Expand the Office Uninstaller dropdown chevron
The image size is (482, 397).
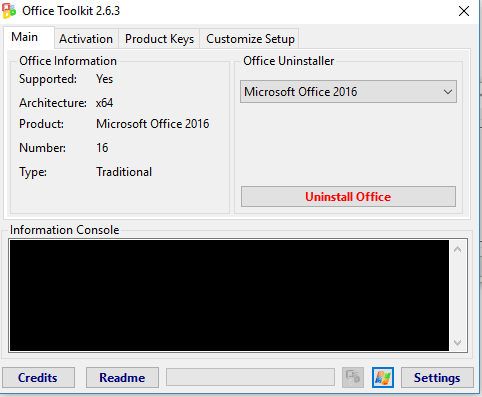448,92
